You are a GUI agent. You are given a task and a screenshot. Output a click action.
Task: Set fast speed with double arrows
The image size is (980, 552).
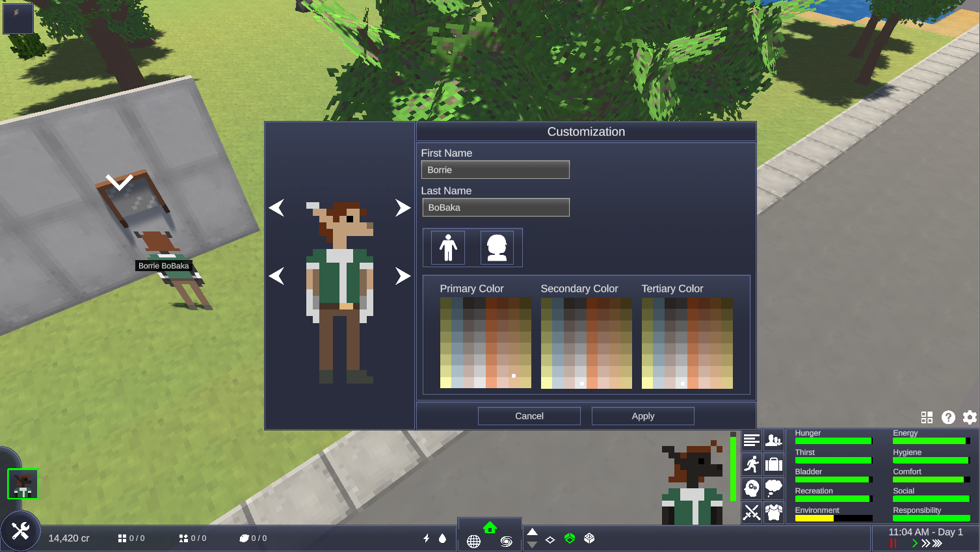click(925, 543)
